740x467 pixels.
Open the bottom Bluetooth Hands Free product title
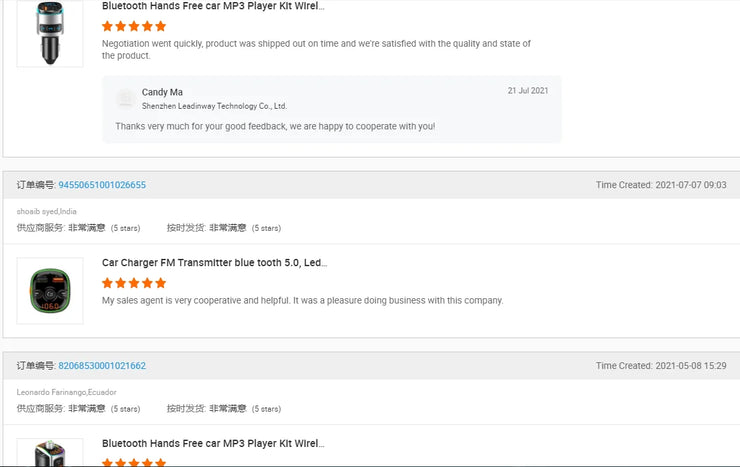pos(213,443)
